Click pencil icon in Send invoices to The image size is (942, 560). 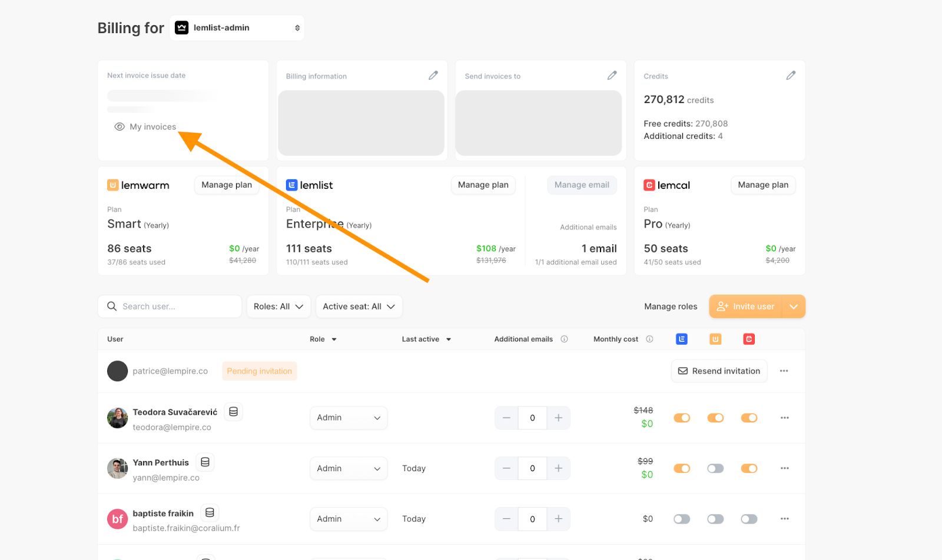(x=612, y=75)
